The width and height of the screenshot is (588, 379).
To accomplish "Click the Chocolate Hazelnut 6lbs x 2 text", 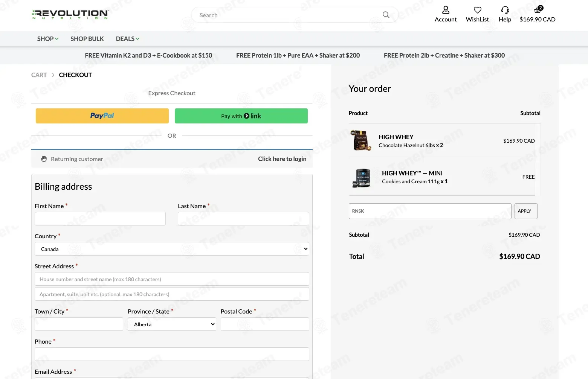I will pos(411,145).
